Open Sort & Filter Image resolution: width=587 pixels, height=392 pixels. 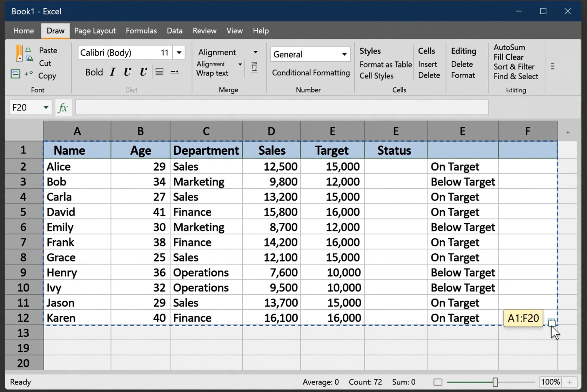tap(514, 67)
